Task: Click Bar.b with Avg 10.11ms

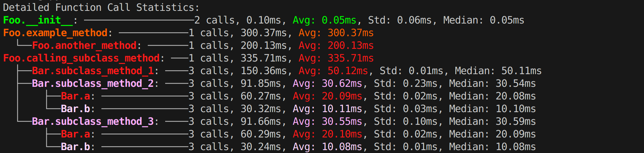Action: pyautogui.click(x=76, y=109)
